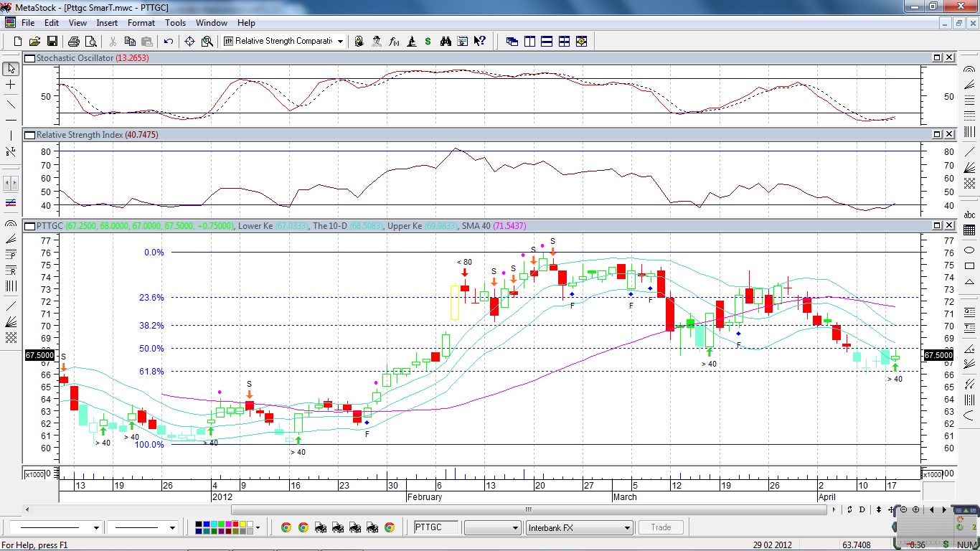Click the scrollbar left arrow

point(29,510)
